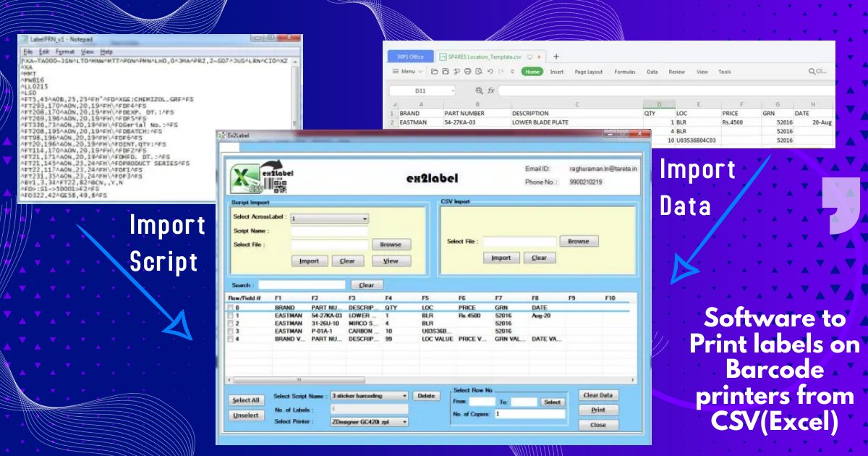Image resolution: width=868 pixels, height=456 pixels.
Task: Click the No. of Copies input field
Action: click(529, 414)
